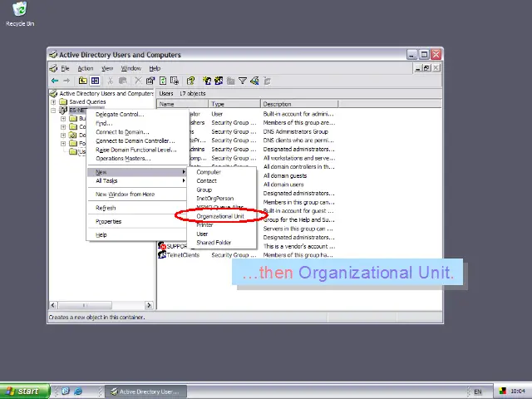This screenshot has width=532, height=399.
Task: Sort by the Type column header
Action: click(234, 104)
